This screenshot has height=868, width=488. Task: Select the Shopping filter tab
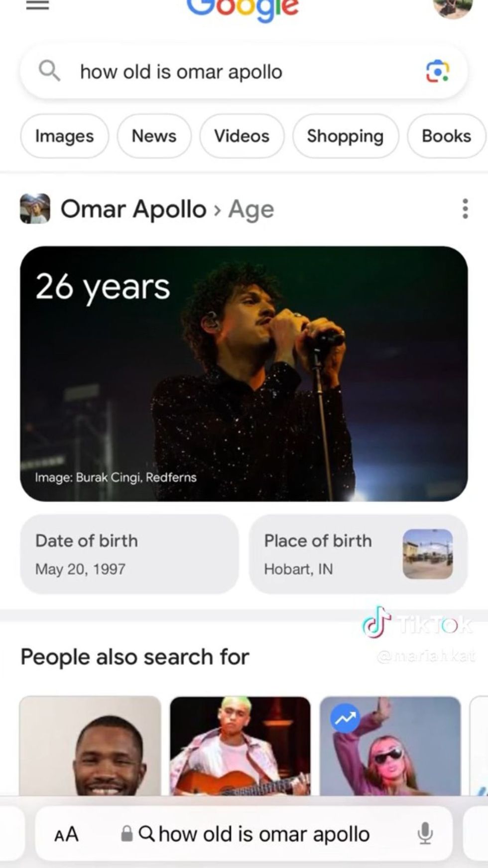coord(345,136)
